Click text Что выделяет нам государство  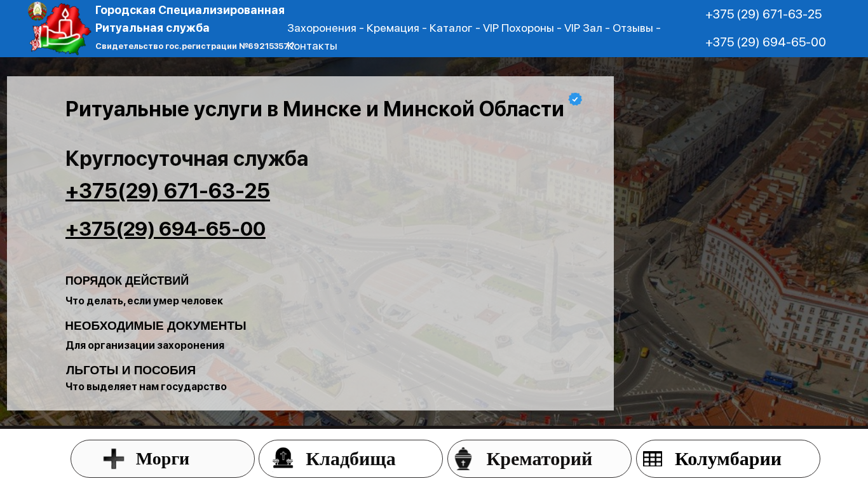[x=146, y=386]
